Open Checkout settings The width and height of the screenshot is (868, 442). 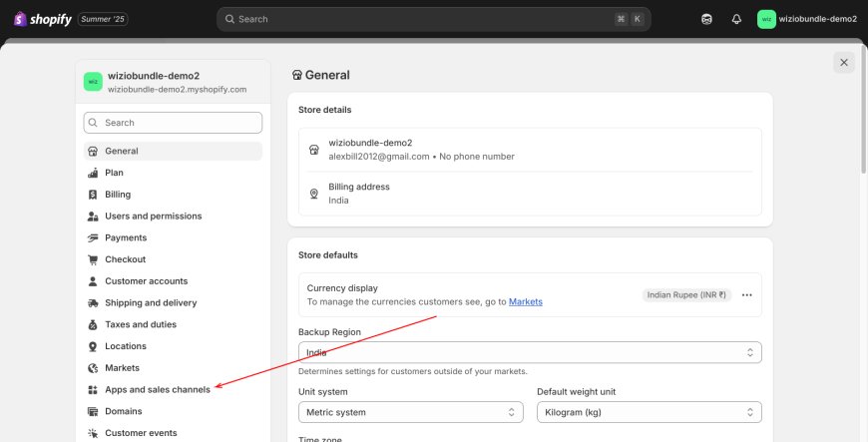click(x=173, y=259)
